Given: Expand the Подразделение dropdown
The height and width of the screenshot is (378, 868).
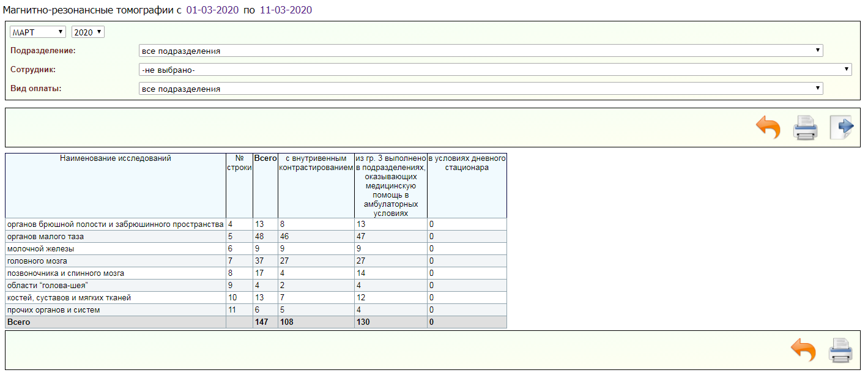Looking at the screenshot, I should [481, 51].
